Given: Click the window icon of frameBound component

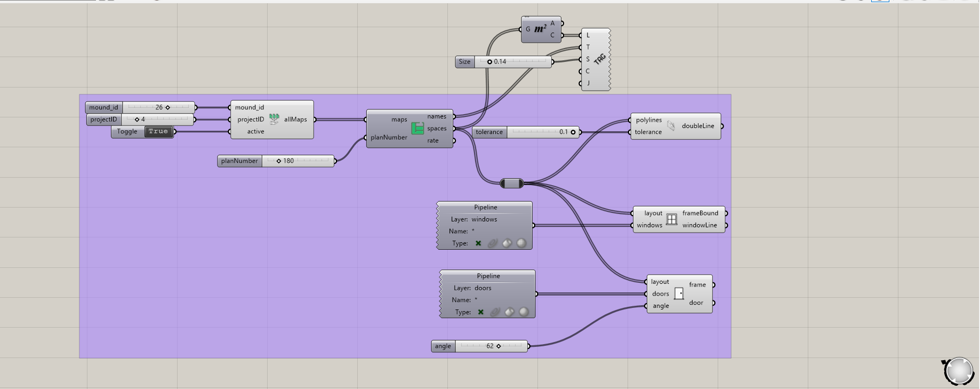Looking at the screenshot, I should click(x=672, y=219).
